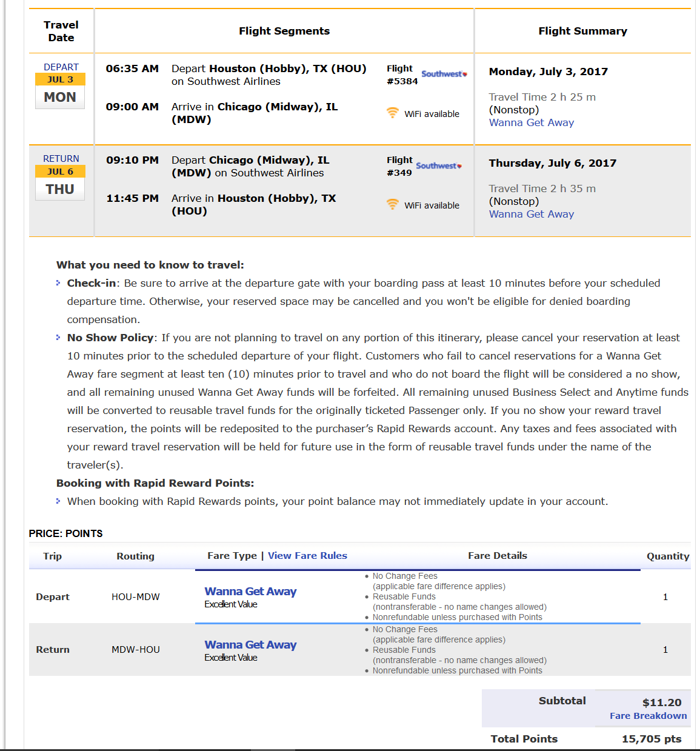Click the Routing column header
This screenshot has height=751, width=700.
coord(136,556)
